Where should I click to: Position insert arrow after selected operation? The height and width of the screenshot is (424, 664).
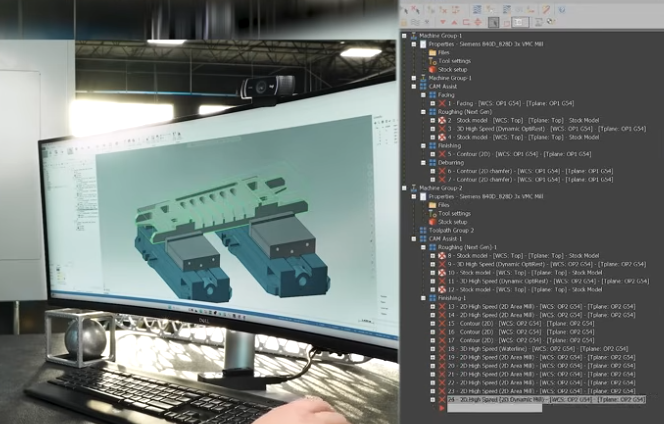coord(466,22)
